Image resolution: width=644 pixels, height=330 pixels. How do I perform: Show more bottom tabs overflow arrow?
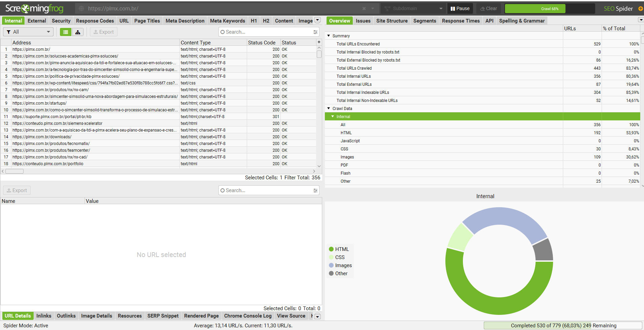pyautogui.click(x=317, y=316)
